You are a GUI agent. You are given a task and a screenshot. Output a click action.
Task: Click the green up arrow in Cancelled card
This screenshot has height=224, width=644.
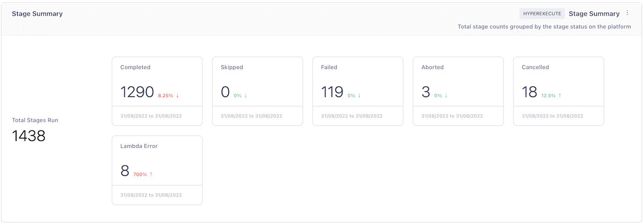[x=560, y=96]
